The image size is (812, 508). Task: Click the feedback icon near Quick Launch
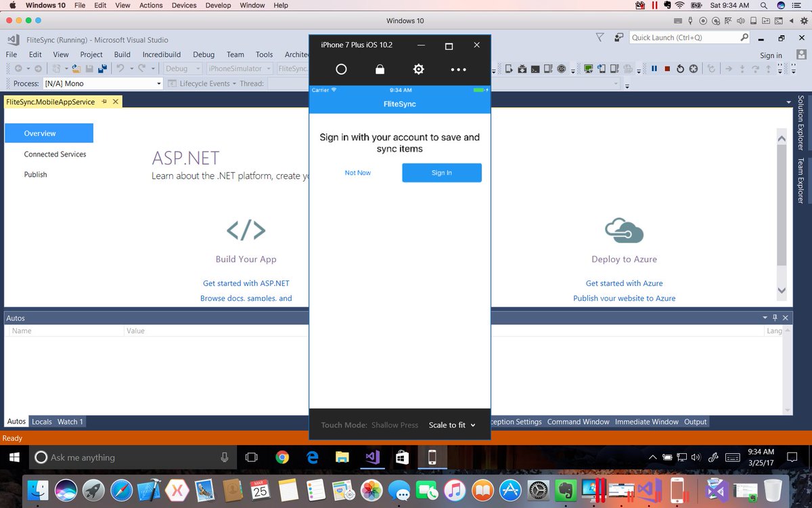tap(618, 38)
